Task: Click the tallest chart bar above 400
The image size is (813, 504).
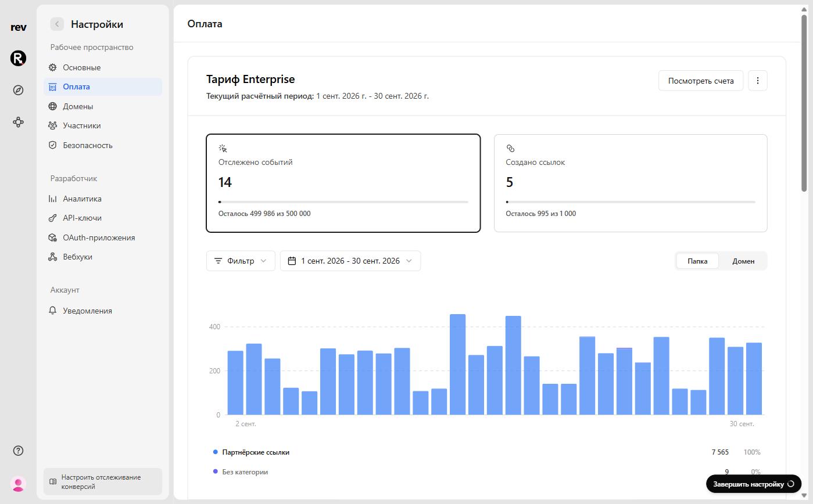Action: click(x=458, y=365)
